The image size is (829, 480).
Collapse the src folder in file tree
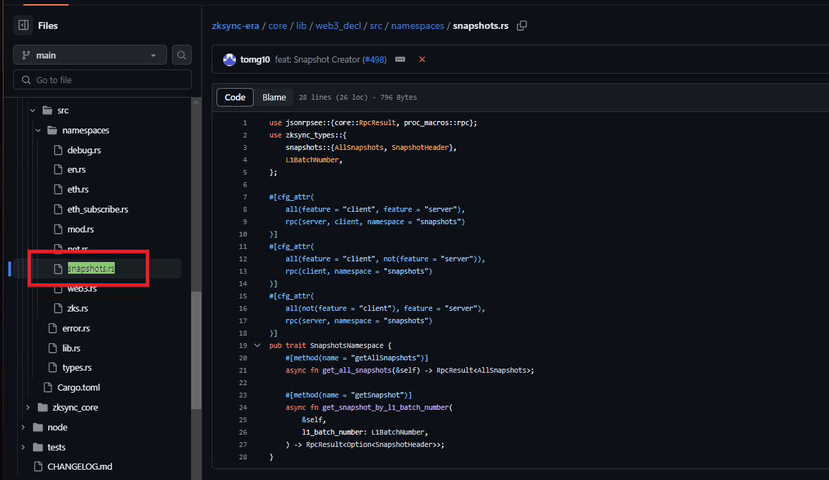coord(32,110)
